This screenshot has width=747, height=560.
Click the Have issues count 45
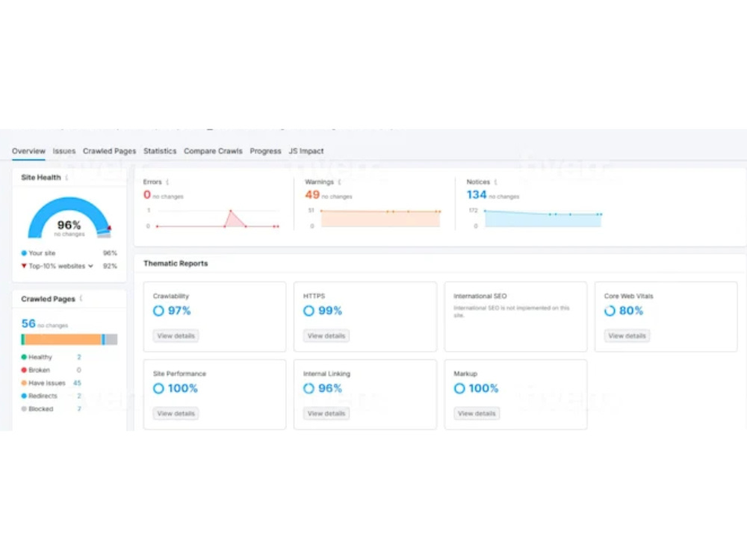(x=77, y=383)
